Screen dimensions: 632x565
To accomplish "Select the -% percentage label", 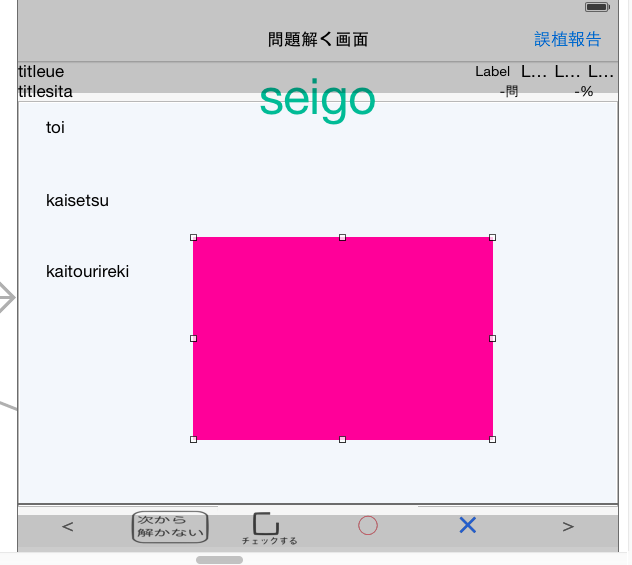I will [x=584, y=92].
